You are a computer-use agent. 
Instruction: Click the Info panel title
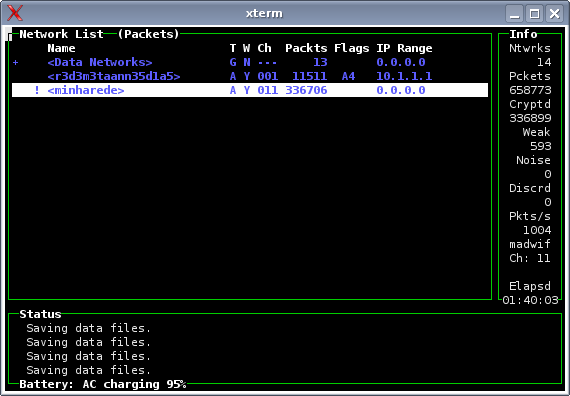(x=523, y=34)
